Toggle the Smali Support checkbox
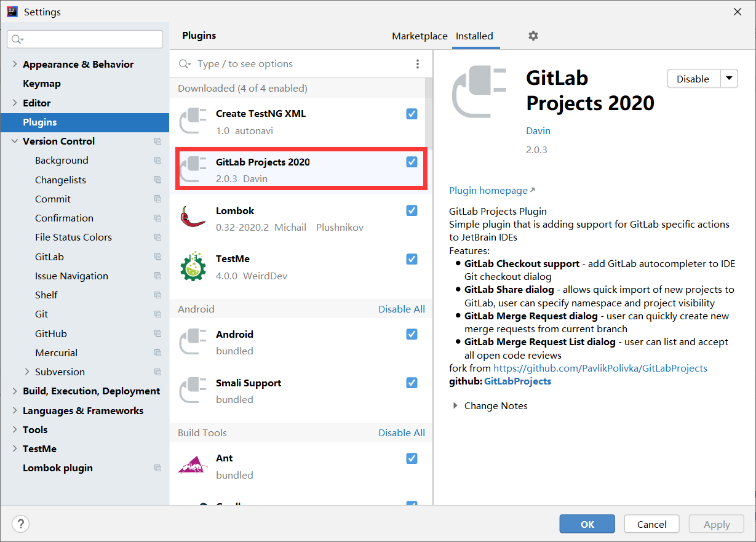Screen dimensions: 756x542 (x=412, y=383)
